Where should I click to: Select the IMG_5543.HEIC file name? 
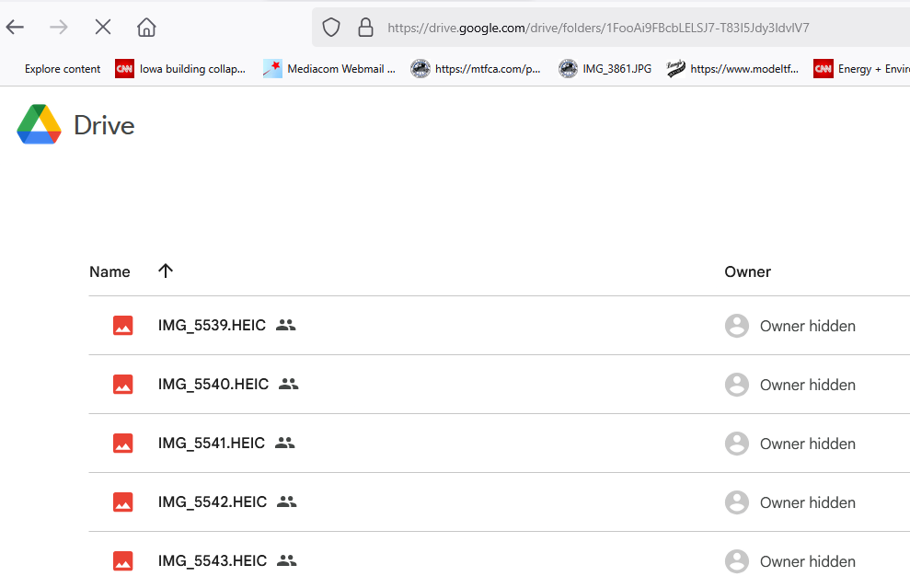pos(212,561)
